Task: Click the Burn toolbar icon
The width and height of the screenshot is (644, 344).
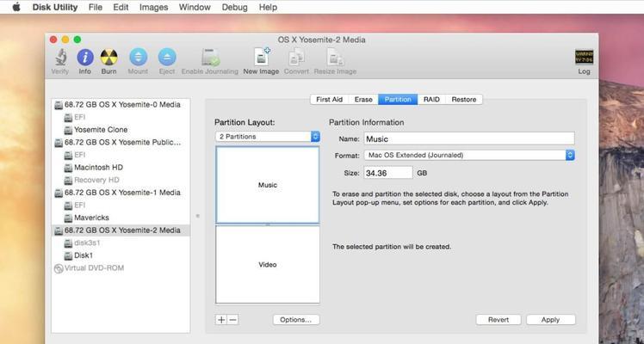Action: (x=108, y=58)
